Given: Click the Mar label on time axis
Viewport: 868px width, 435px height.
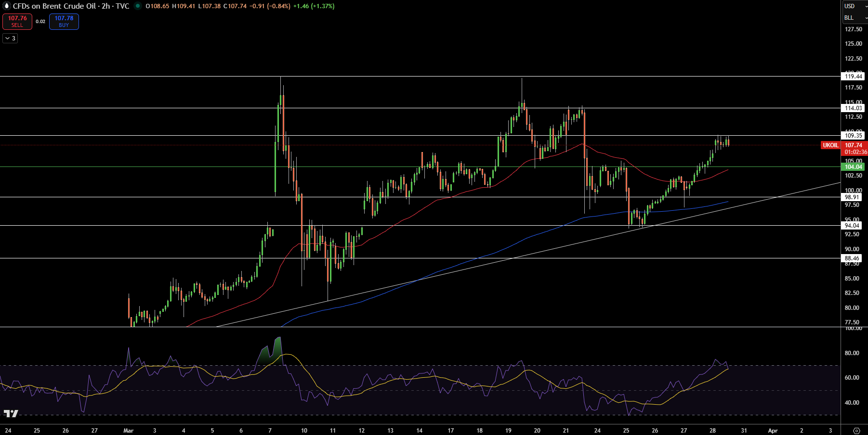Looking at the screenshot, I should point(128,431).
